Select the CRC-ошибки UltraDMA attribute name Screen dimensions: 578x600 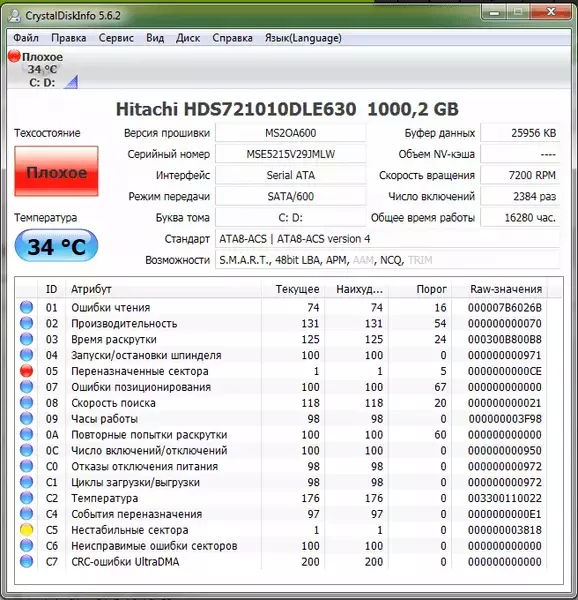(x=125, y=562)
